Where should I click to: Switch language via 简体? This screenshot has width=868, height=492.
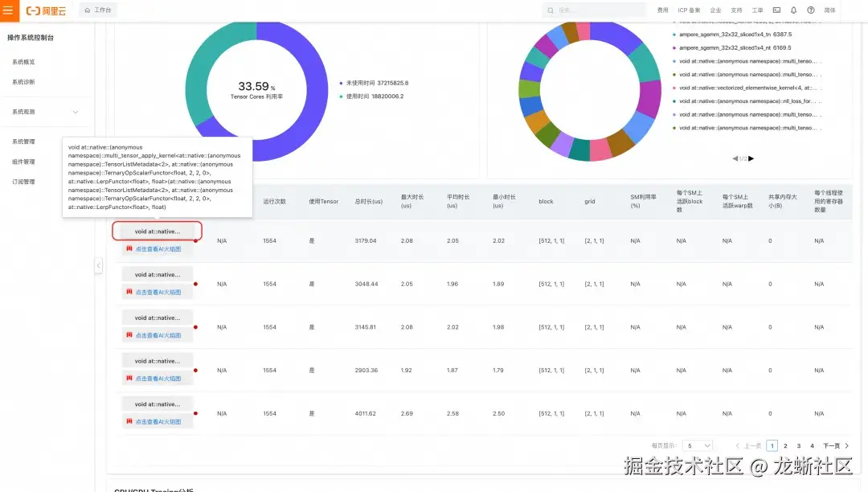coord(829,10)
